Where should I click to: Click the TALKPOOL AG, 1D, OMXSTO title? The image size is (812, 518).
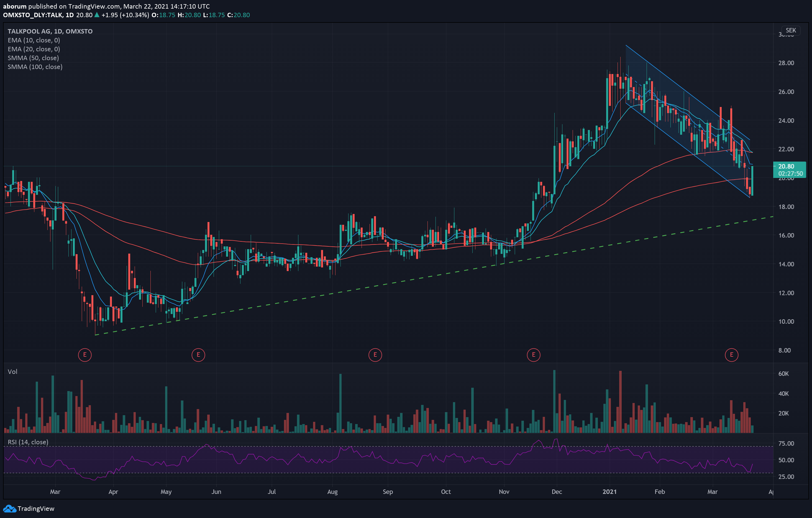click(x=50, y=31)
